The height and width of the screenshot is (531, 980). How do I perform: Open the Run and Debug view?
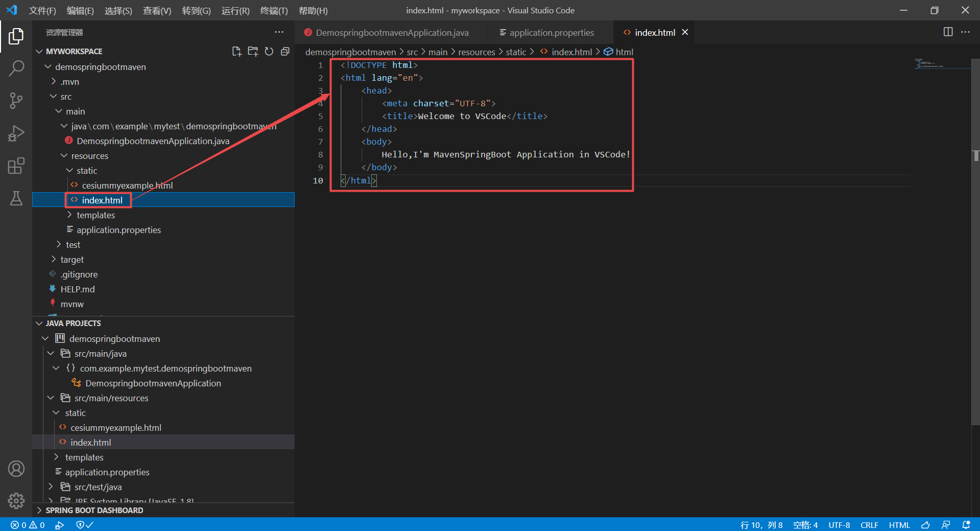(16, 133)
